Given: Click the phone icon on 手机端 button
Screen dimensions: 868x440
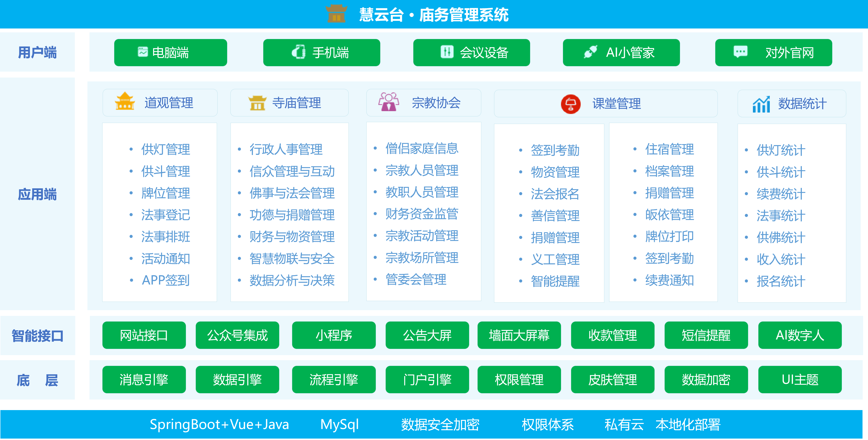Looking at the screenshot, I should [298, 52].
